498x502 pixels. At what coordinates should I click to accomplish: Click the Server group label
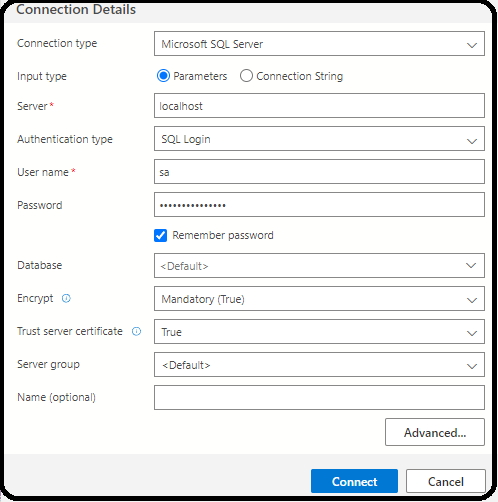point(48,364)
